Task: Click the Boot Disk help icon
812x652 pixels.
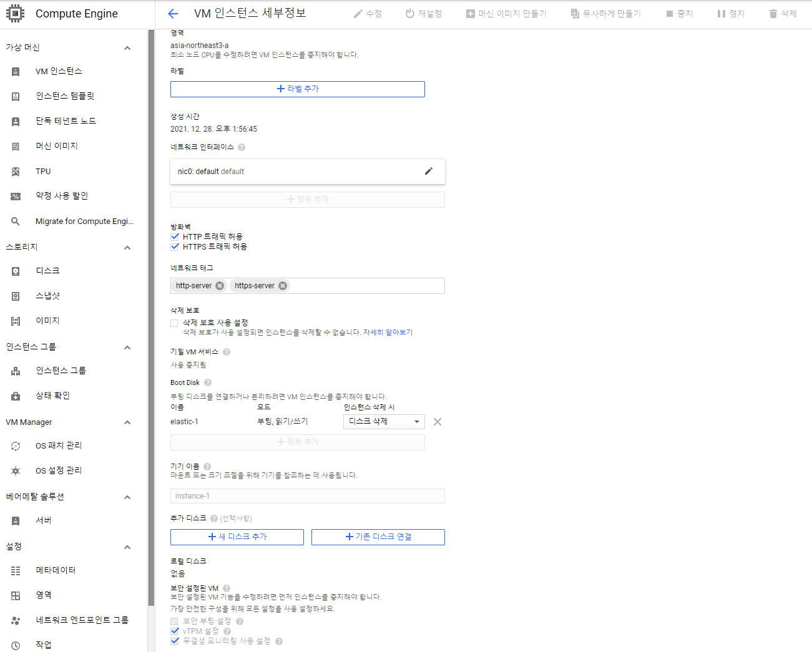Action: [x=208, y=382]
